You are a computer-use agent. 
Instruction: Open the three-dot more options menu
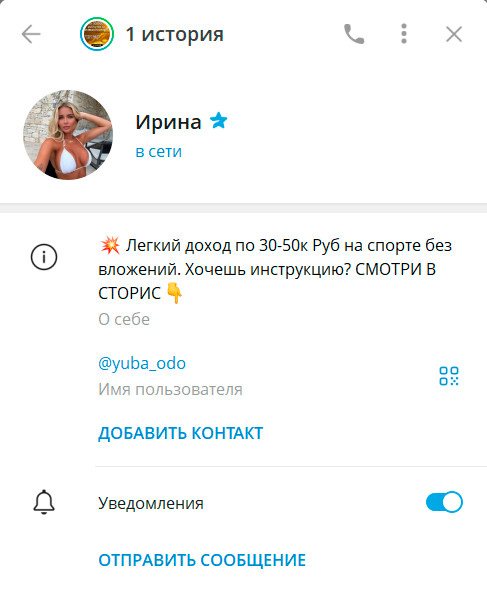pyautogui.click(x=404, y=34)
